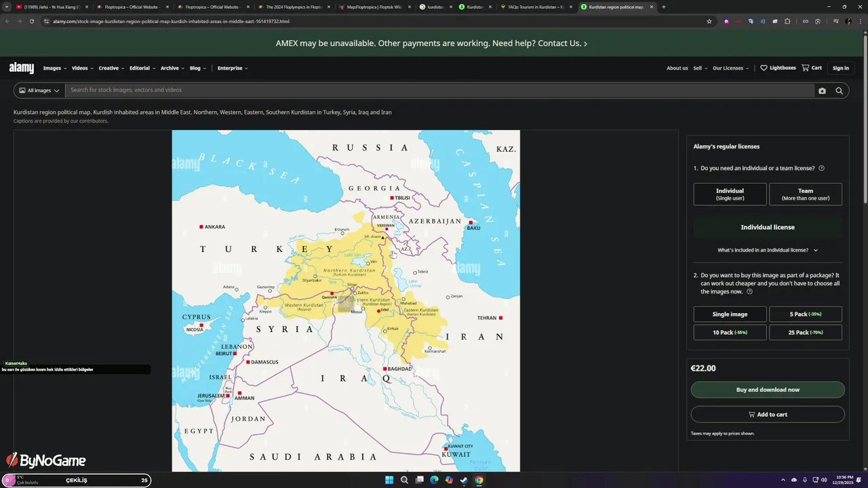Click the search field for stock images

[x=439, y=90]
